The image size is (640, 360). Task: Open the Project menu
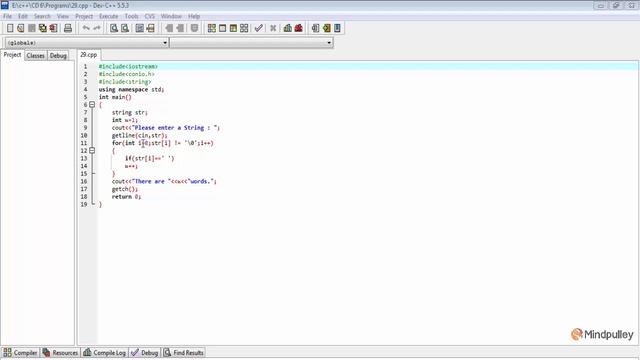[x=84, y=16]
